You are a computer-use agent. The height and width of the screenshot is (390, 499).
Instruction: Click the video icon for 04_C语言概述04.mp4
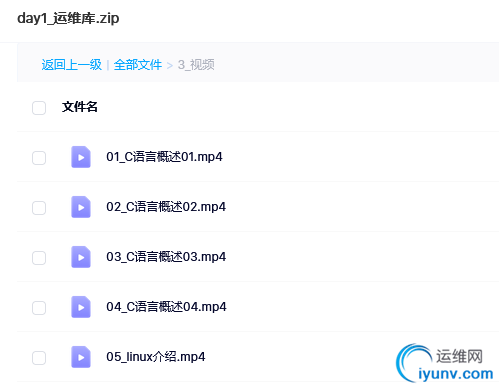(x=81, y=307)
